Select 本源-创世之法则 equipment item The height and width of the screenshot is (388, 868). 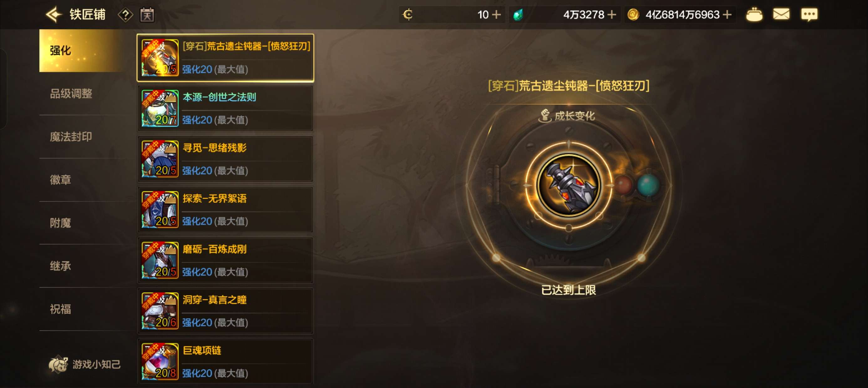(x=225, y=109)
